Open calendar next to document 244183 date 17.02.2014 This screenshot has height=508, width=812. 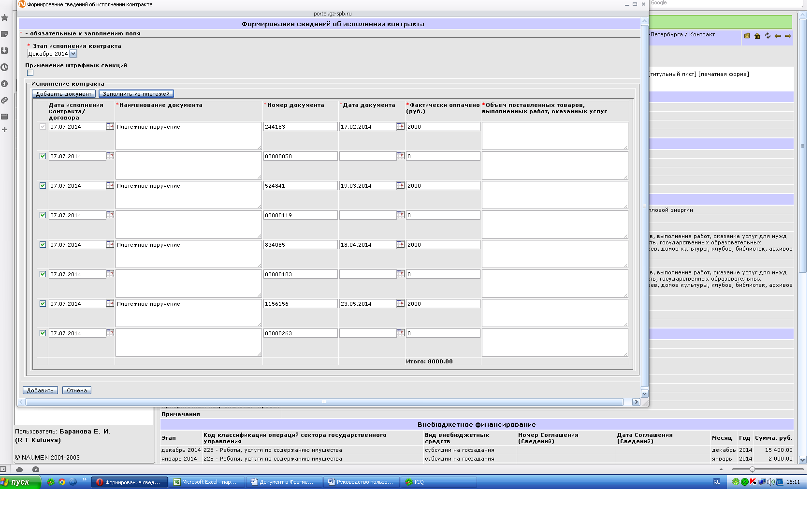point(400,126)
